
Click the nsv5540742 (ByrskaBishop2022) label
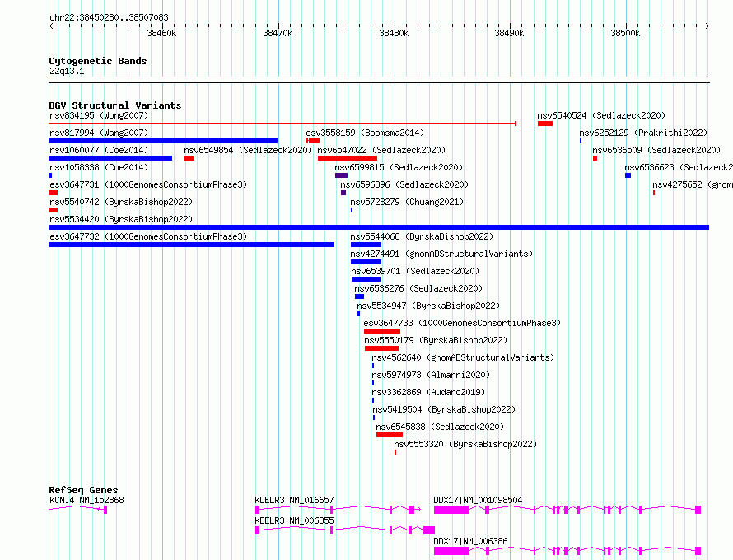click(121, 202)
